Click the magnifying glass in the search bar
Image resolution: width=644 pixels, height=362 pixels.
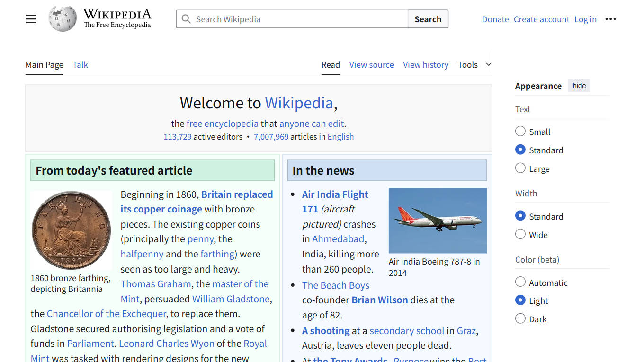click(186, 19)
